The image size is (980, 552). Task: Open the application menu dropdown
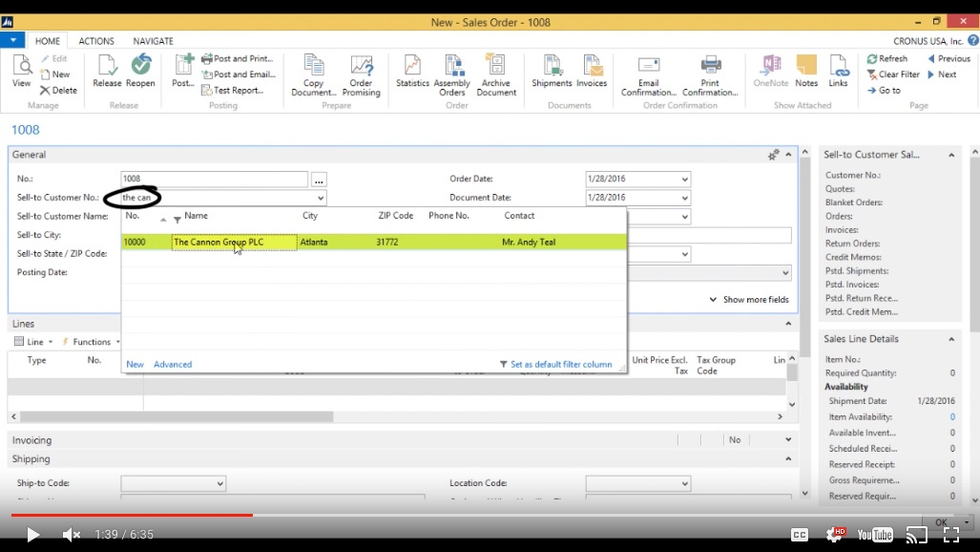pos(12,40)
